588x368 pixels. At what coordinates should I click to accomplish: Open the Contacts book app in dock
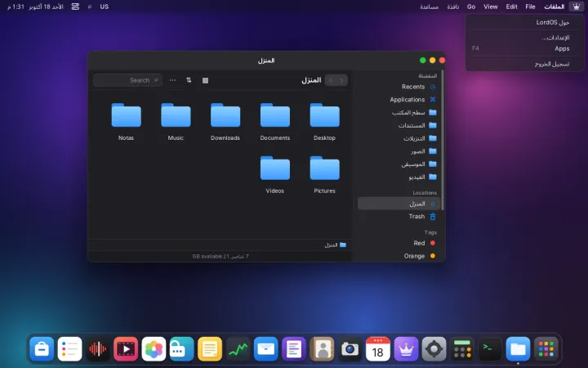[322, 349]
